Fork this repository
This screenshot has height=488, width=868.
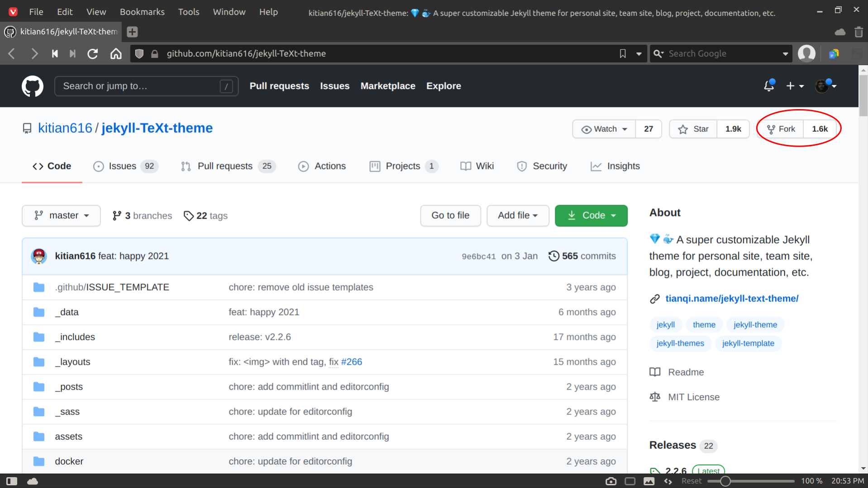coord(781,129)
